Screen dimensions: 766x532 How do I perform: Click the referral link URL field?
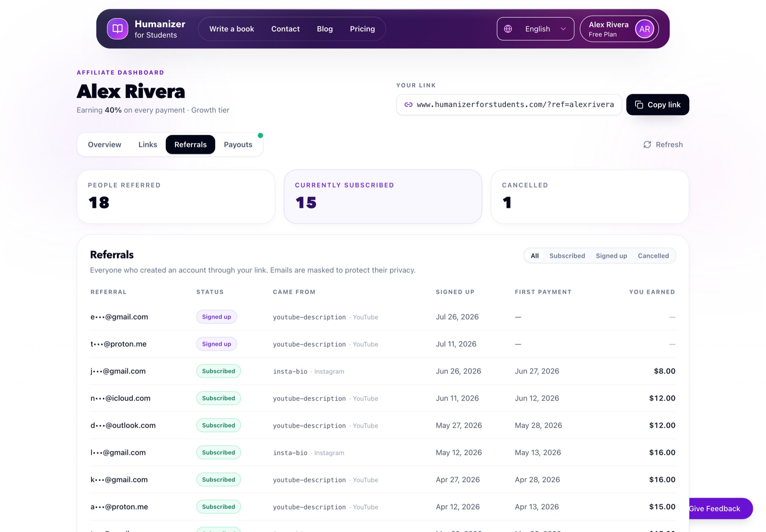point(509,104)
